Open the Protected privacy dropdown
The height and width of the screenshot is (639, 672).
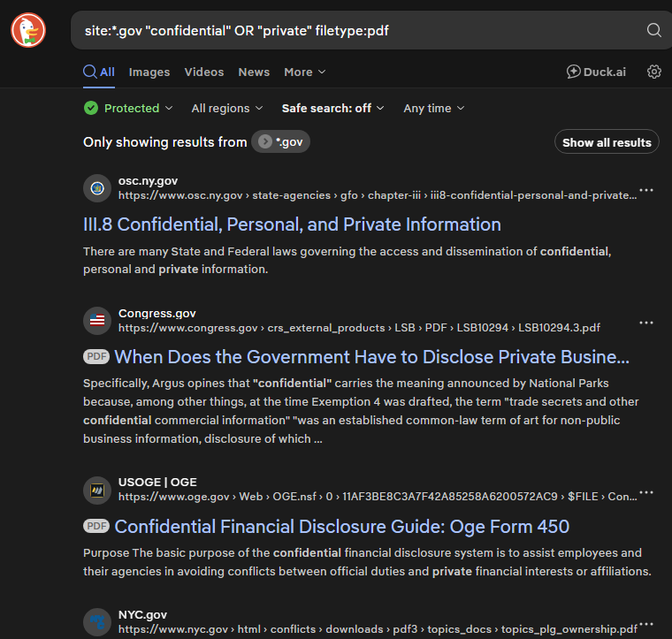pos(128,108)
